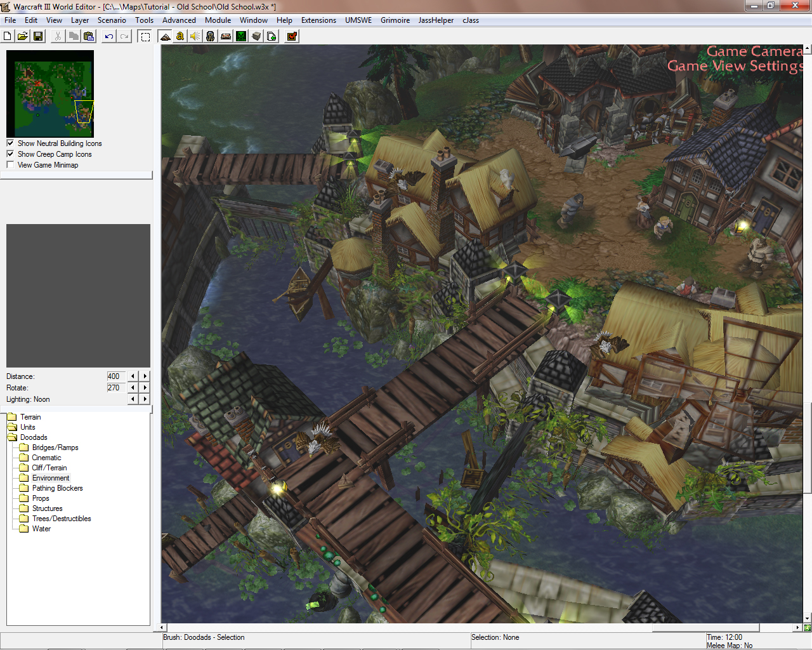Open the Terrain Editor module icon
The width and height of the screenshot is (812, 650).
click(165, 36)
